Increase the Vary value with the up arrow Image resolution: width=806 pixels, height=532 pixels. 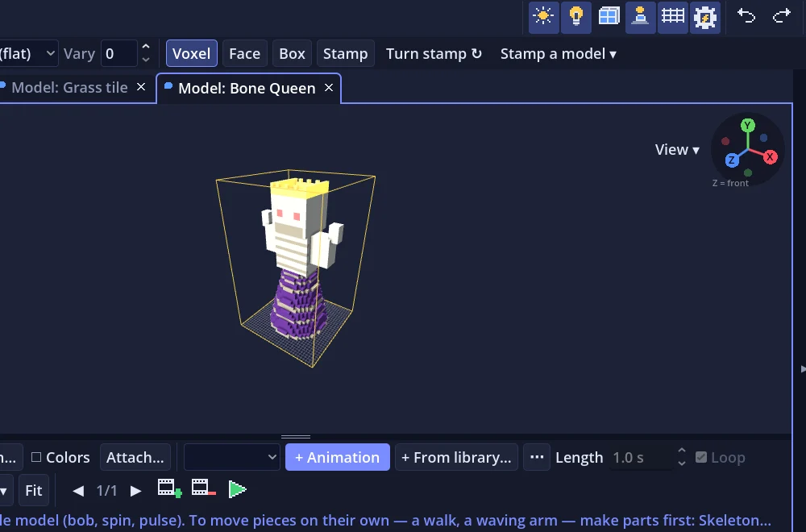coord(146,47)
